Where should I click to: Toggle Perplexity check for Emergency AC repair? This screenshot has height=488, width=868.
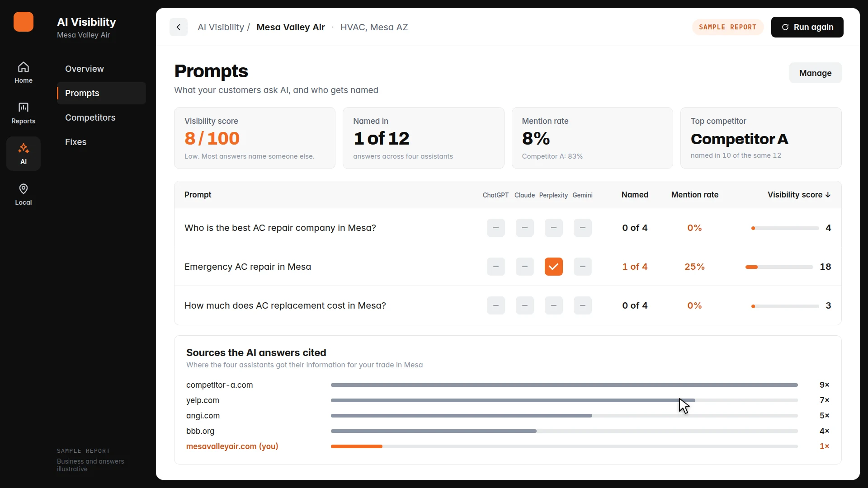click(554, 267)
